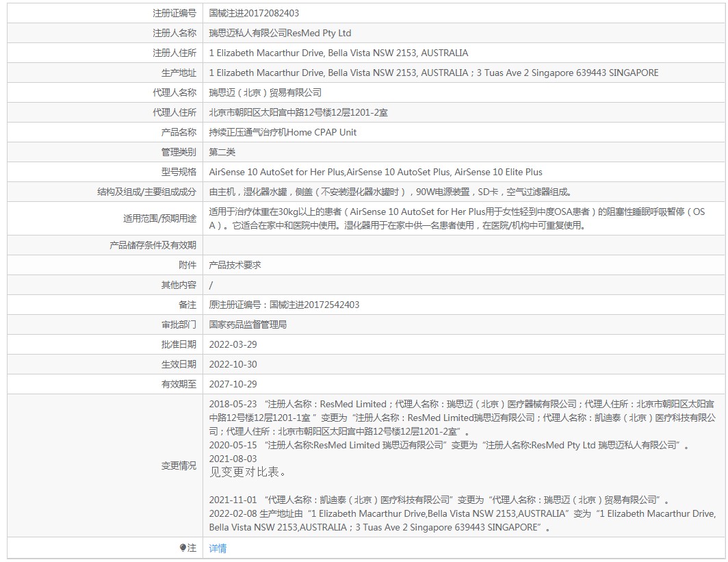728x562 pixels.
Task: Select the 生产地址 value with Singapore address
Action: pyautogui.click(x=434, y=73)
